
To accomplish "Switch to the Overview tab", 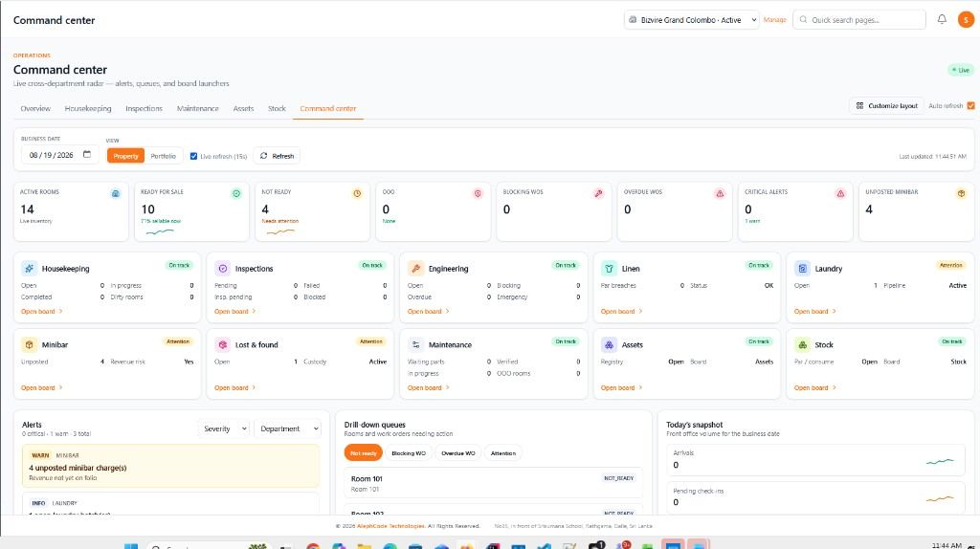I will [35, 108].
